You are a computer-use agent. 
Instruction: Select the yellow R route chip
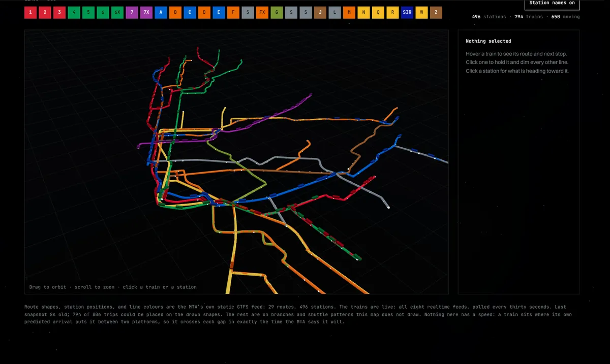click(392, 13)
